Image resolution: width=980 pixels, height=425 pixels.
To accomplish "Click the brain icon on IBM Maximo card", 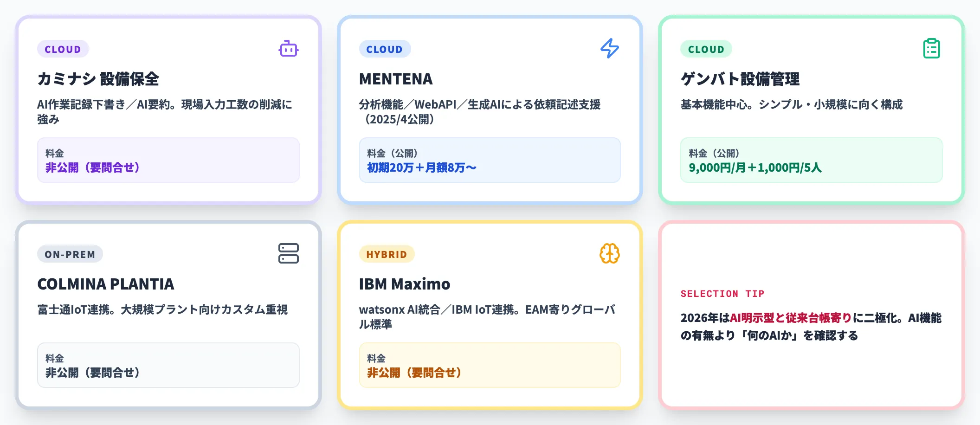I will (x=610, y=254).
